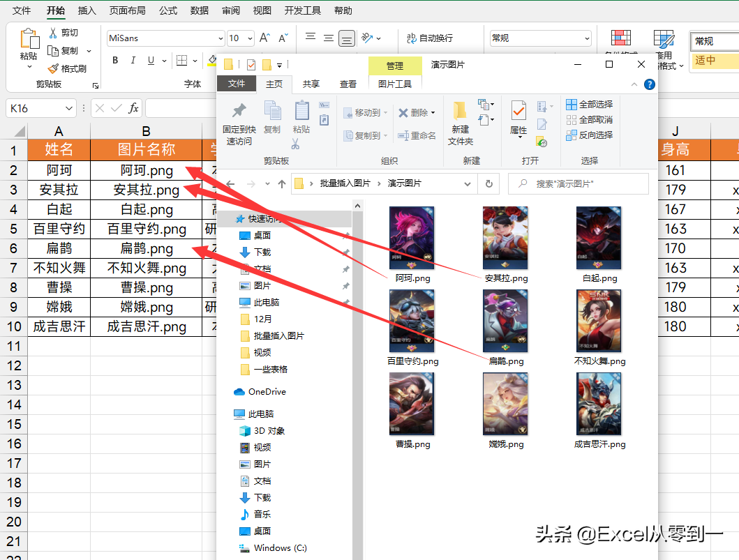The height and width of the screenshot is (560, 739).
Task: Click 全部取消 in Explorer ribbon
Action: 590,120
